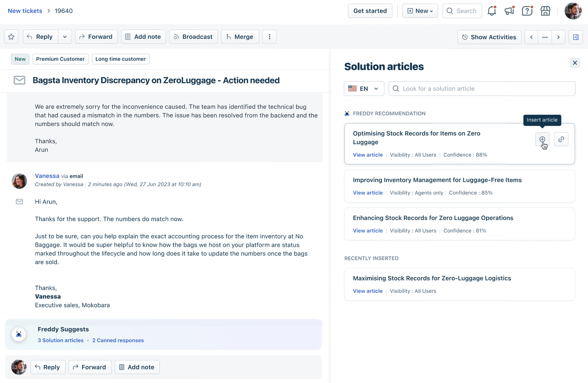Click the more options vertical dots button
Screen dimensions: 588x383
pyautogui.click(x=269, y=37)
